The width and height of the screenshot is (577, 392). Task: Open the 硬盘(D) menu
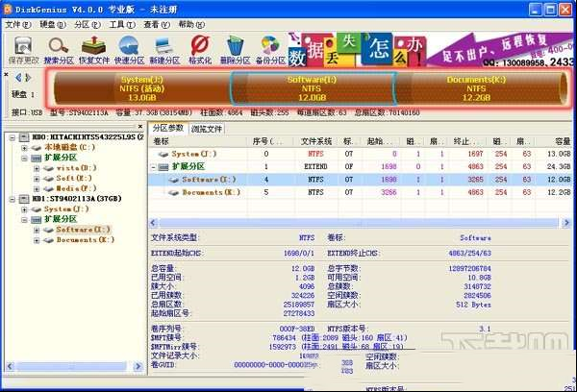pos(53,25)
